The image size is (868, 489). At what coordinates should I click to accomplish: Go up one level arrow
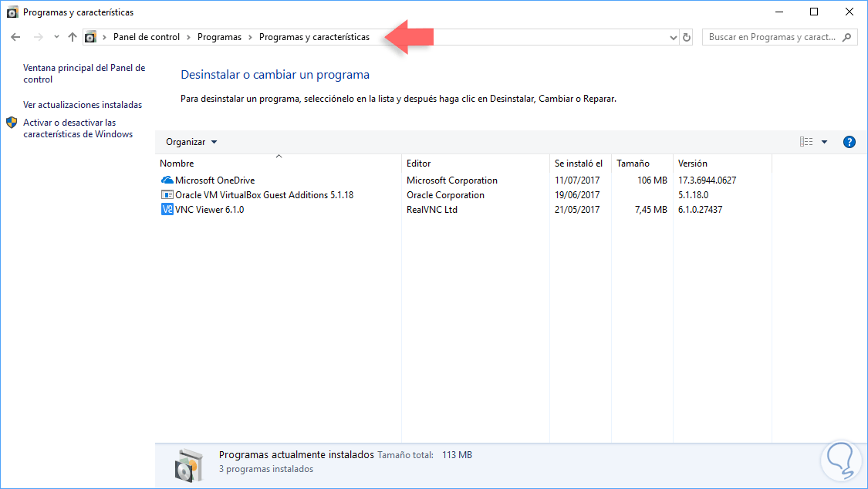pos(73,37)
